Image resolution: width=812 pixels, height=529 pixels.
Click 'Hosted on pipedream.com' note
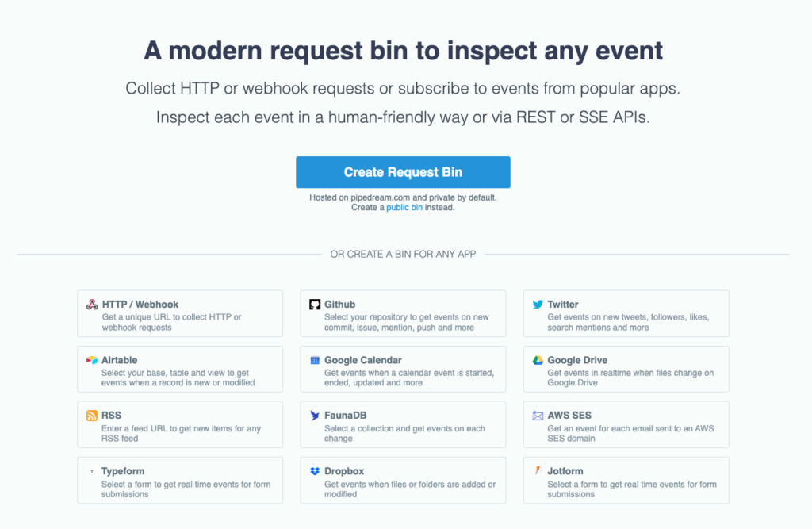403,197
